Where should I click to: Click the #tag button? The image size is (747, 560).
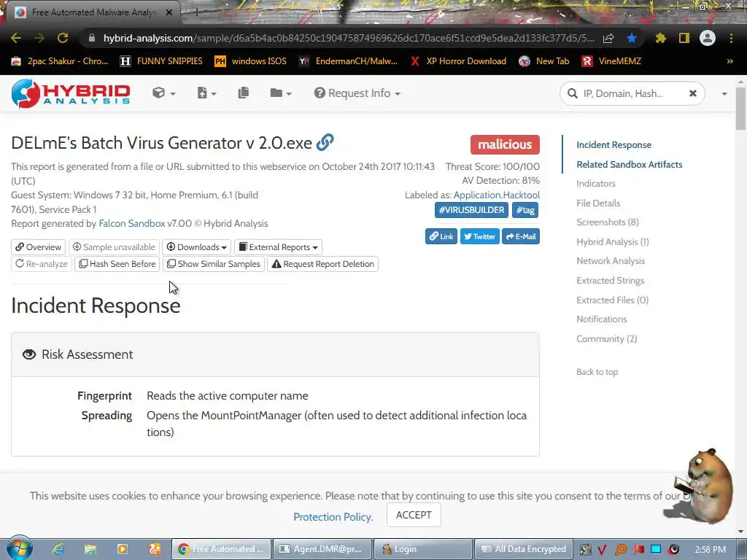525,210
